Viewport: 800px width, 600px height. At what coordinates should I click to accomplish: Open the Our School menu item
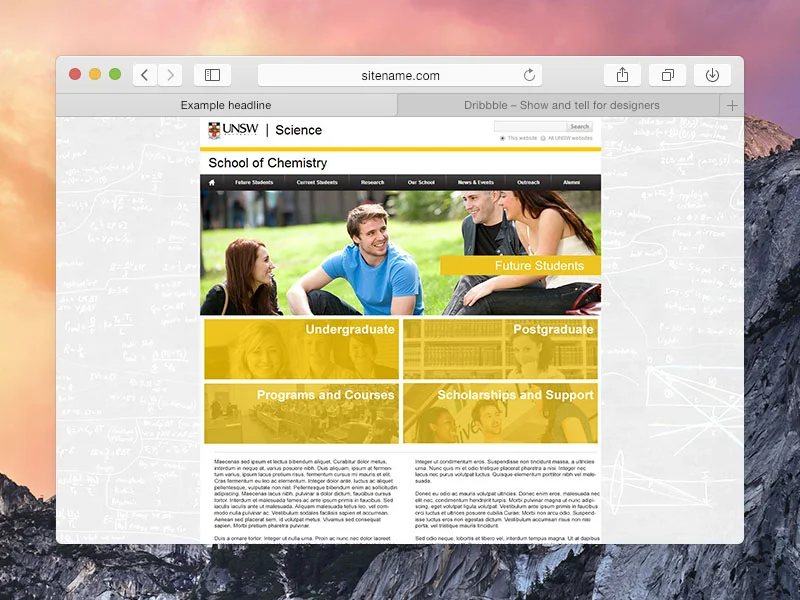tap(421, 182)
